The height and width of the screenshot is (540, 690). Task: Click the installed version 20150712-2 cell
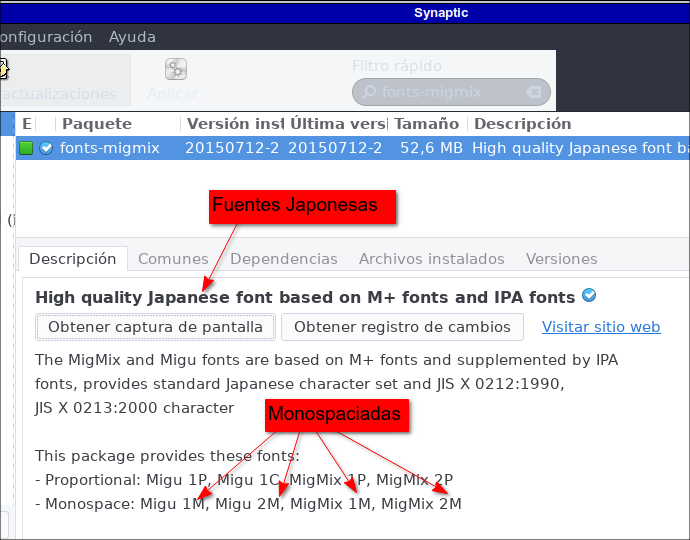coord(232,148)
